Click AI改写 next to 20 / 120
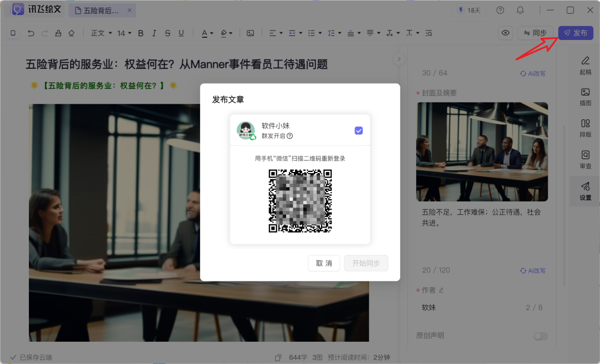 [533, 271]
